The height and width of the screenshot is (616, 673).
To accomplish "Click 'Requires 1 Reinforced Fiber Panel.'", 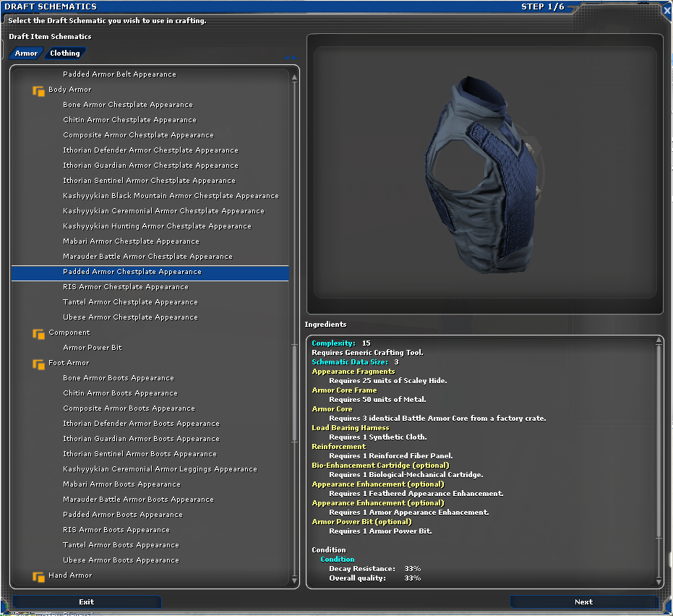I will click(x=391, y=456).
